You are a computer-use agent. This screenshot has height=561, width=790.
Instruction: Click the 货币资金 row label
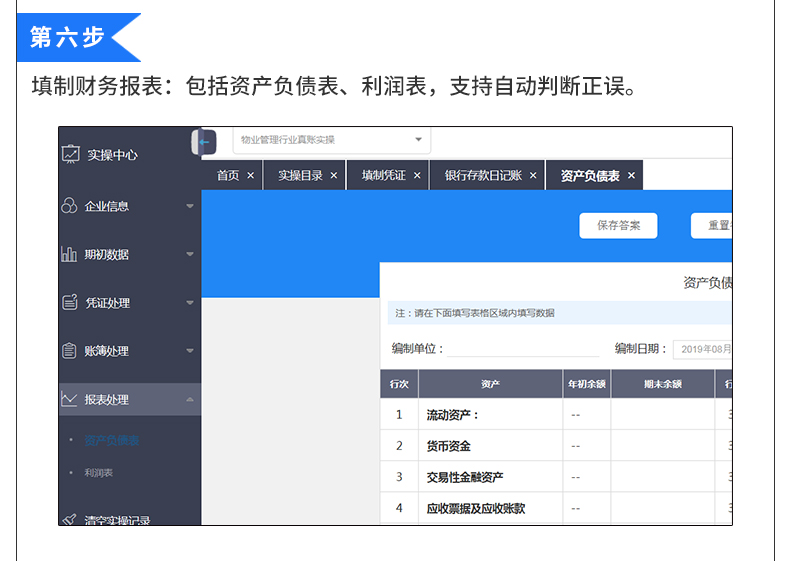(x=448, y=446)
